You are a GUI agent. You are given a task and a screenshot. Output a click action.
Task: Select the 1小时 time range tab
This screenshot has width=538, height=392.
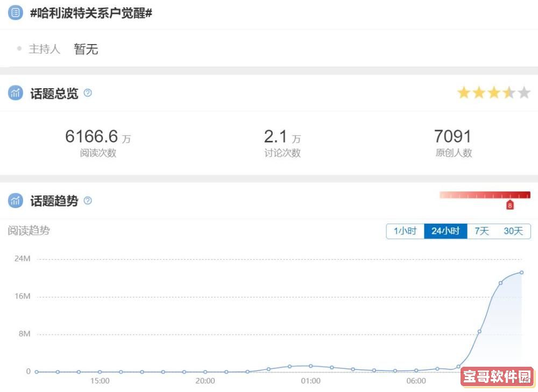click(x=405, y=231)
